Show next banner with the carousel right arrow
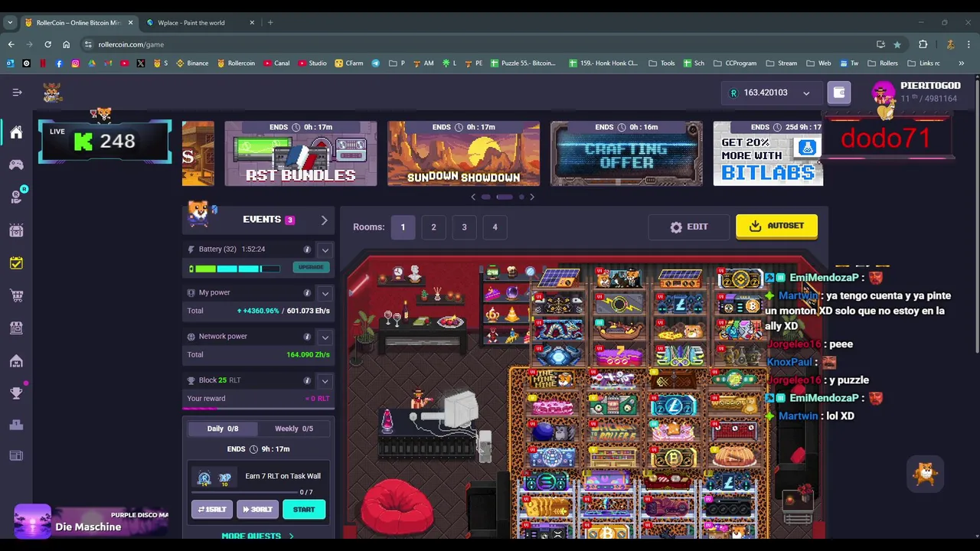This screenshot has width=980, height=551. coord(532,197)
